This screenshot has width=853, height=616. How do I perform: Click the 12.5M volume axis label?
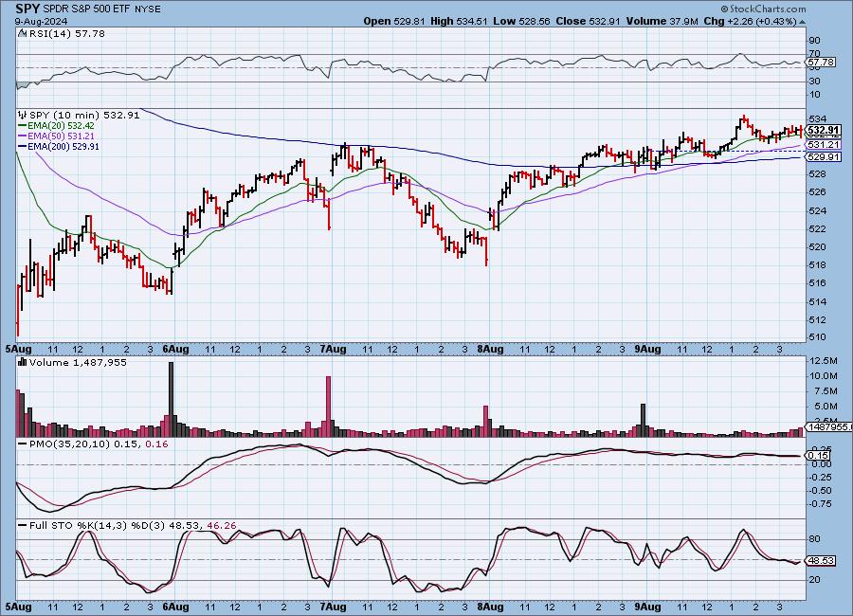pyautogui.click(x=824, y=361)
